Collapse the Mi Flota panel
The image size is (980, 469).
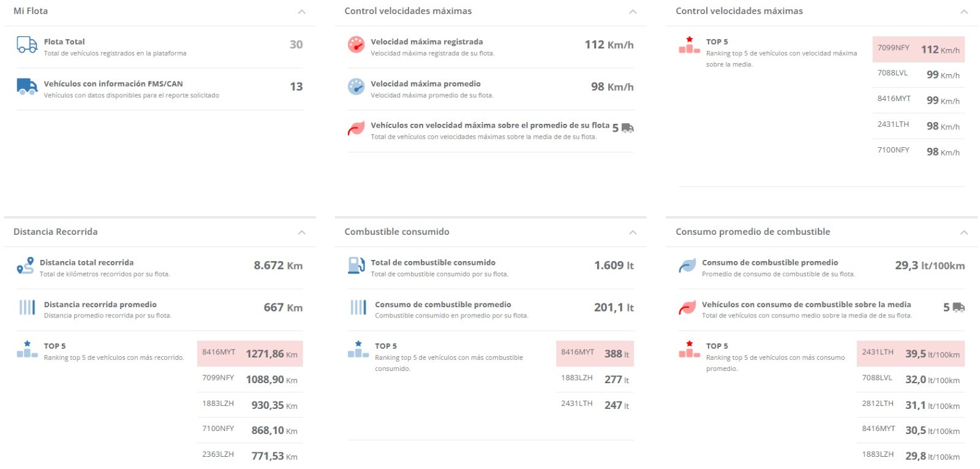pos(301,12)
